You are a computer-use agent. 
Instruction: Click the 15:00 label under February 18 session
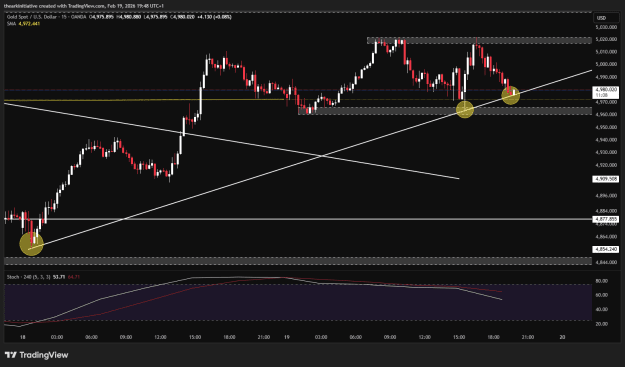click(195, 337)
